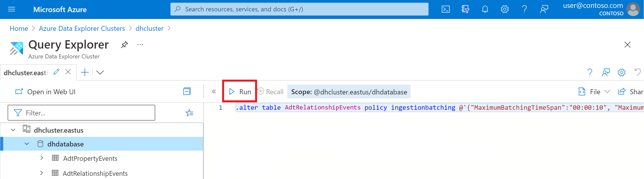Click Open in Web UI
This screenshot has height=179, width=644.
click(x=45, y=92)
